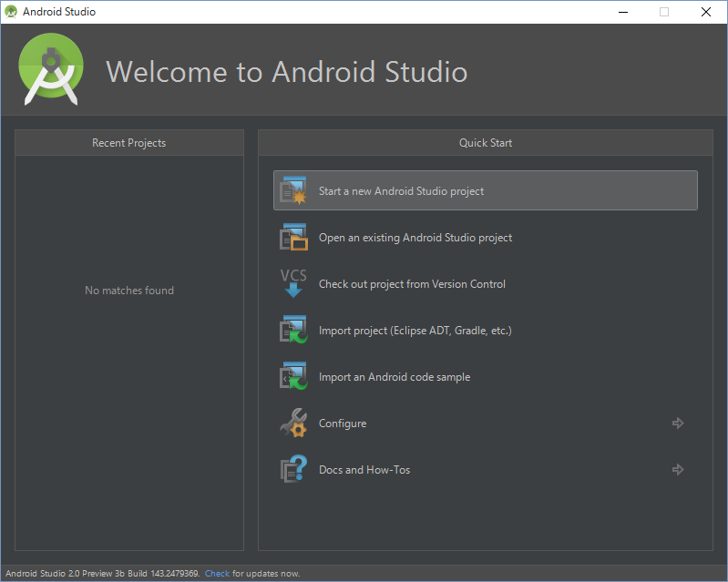
Task: Click the open existing project folder icon
Action: (293, 237)
